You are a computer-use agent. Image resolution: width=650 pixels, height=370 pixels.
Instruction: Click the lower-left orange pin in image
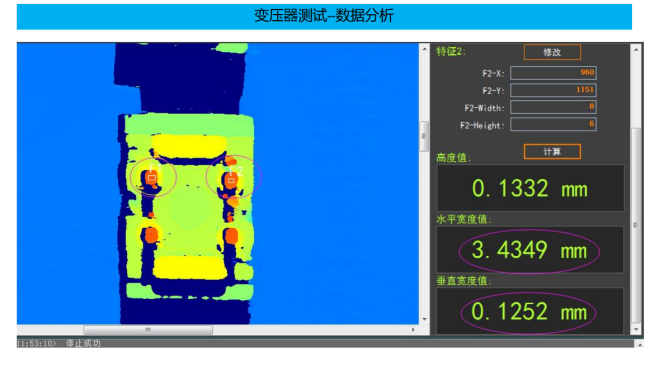[x=151, y=235]
